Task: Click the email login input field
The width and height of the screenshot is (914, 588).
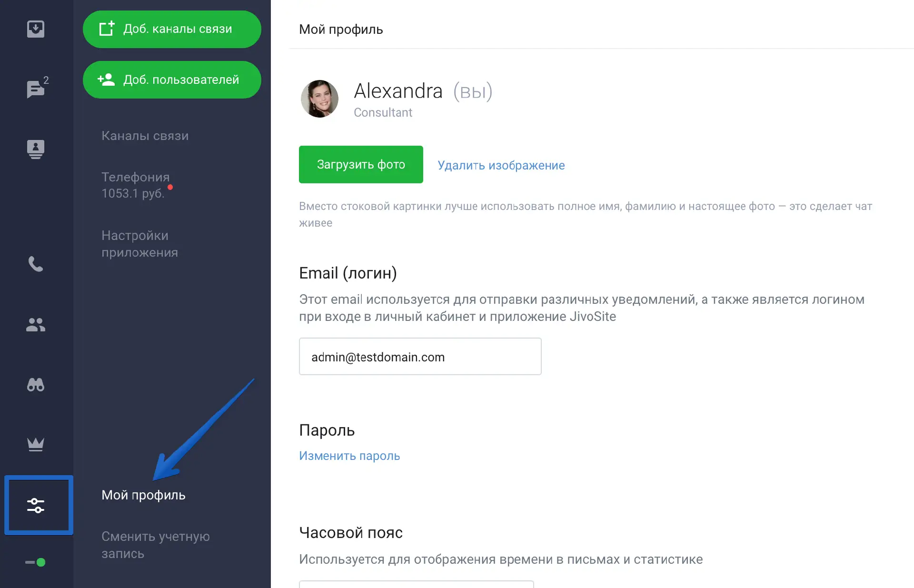Action: 420,357
